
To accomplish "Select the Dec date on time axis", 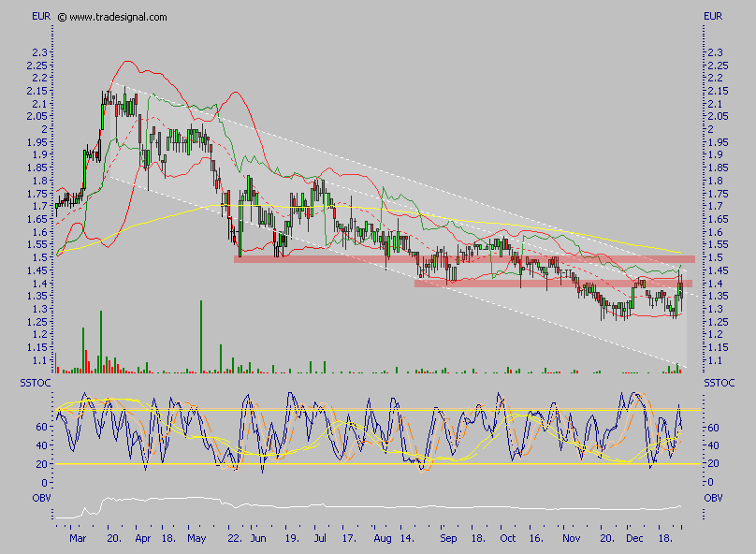I will 635,540.
